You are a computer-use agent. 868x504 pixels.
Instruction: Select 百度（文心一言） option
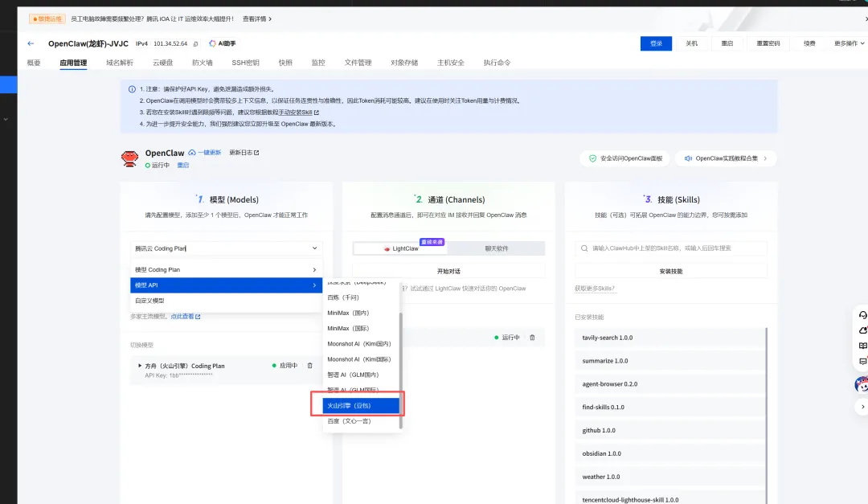(360, 421)
